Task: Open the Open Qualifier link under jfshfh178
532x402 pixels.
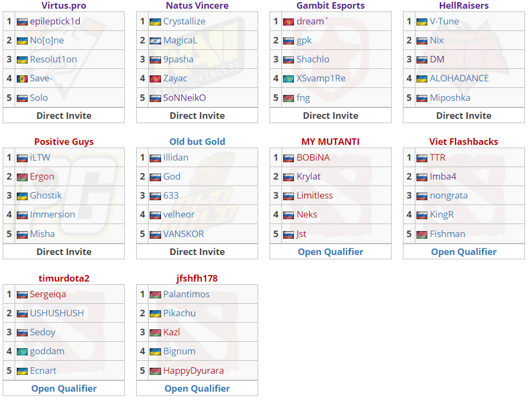Action: [x=197, y=388]
